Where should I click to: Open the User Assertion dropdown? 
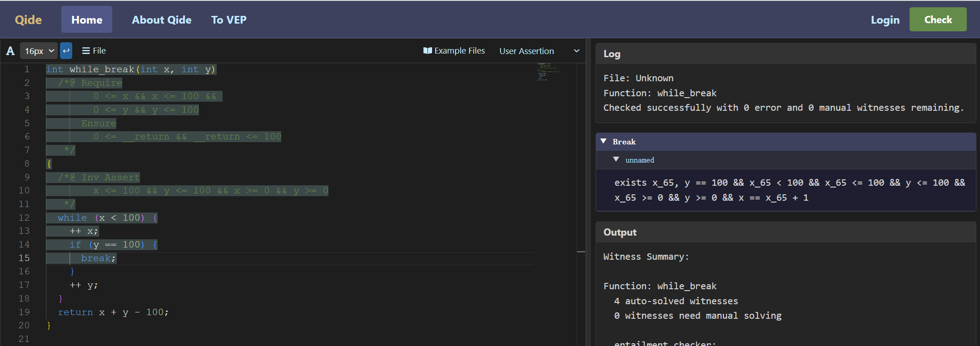click(539, 51)
